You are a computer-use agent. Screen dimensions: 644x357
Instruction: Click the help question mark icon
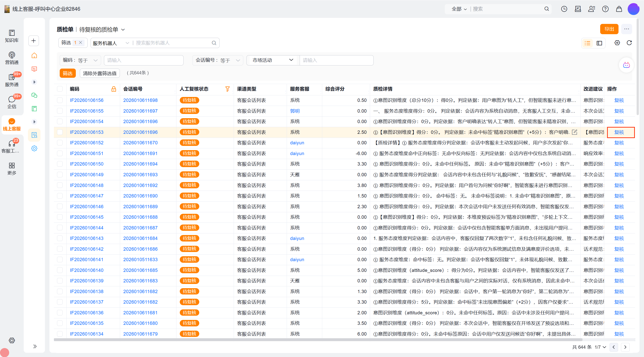605,9
